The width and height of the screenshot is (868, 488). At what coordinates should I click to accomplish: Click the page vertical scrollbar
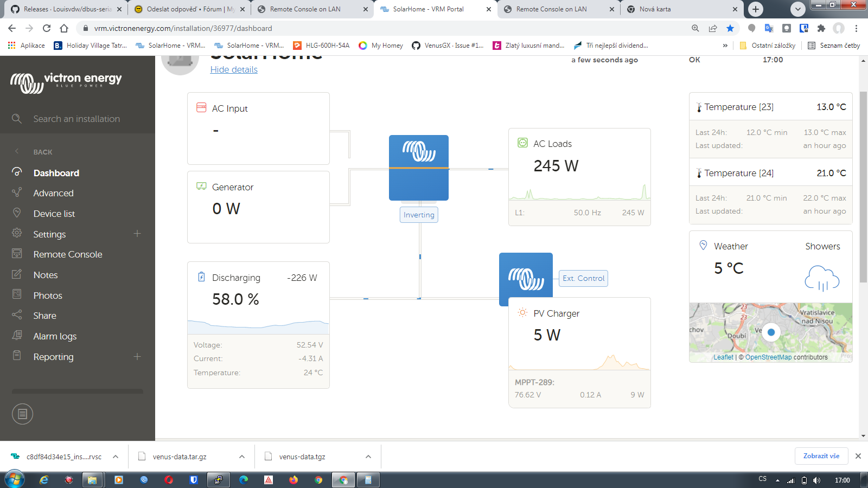[x=863, y=187]
